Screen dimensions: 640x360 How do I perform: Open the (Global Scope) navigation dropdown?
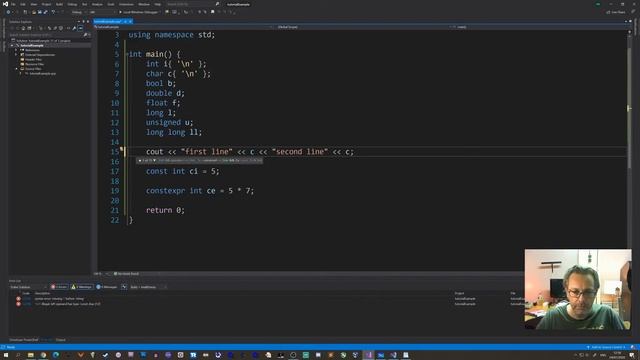pos(362,27)
